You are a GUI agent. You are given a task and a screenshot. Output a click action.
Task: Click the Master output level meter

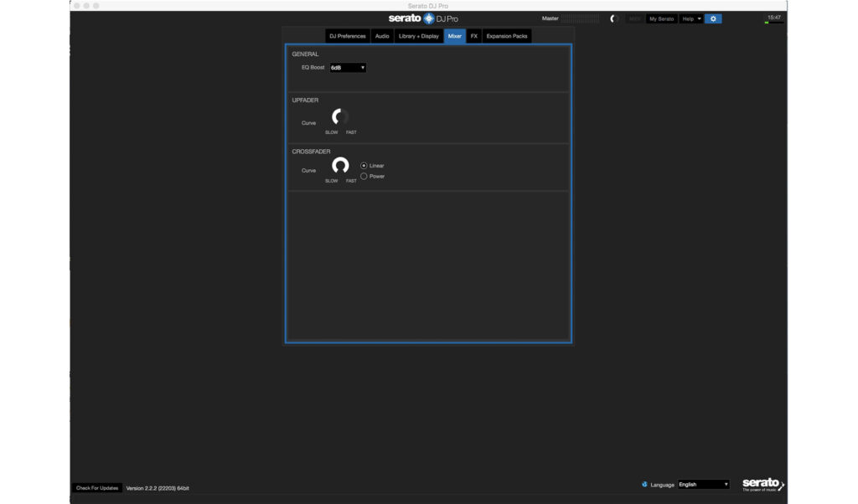point(580,18)
